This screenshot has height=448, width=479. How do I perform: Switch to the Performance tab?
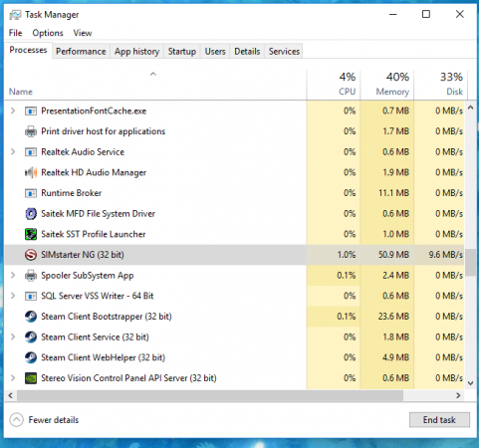(81, 52)
